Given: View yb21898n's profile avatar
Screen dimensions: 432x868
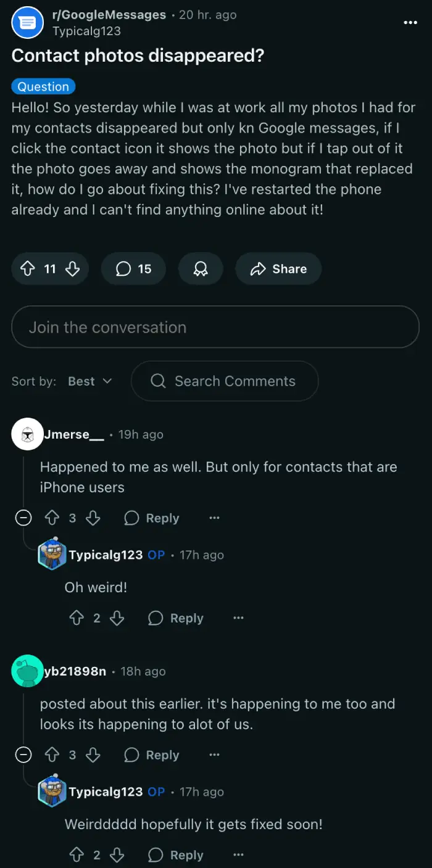Looking at the screenshot, I should 28,671.
